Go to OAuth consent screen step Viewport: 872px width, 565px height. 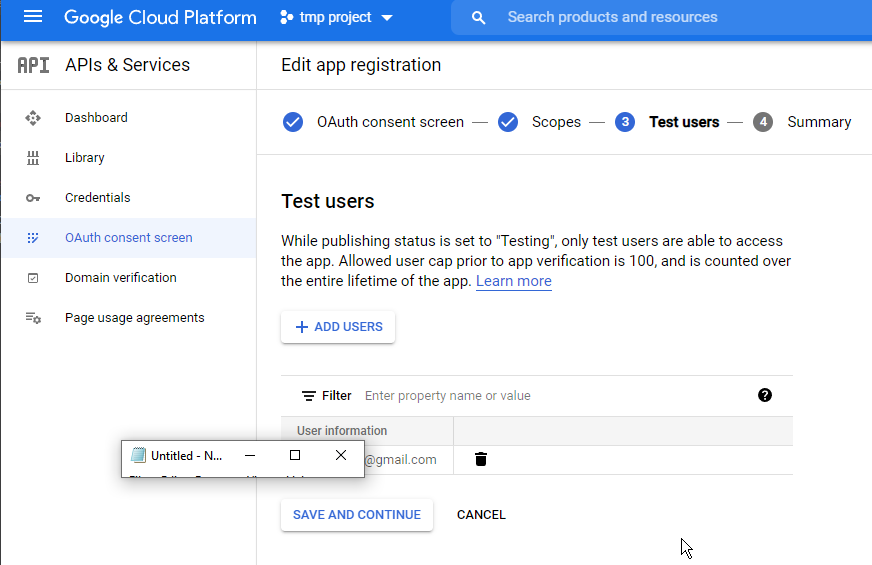(390, 122)
